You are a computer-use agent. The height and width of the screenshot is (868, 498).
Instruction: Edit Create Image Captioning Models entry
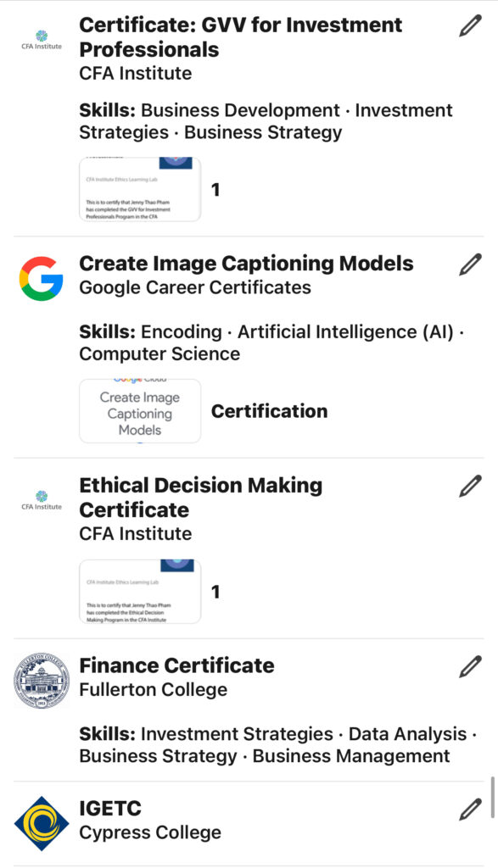pyautogui.click(x=470, y=264)
